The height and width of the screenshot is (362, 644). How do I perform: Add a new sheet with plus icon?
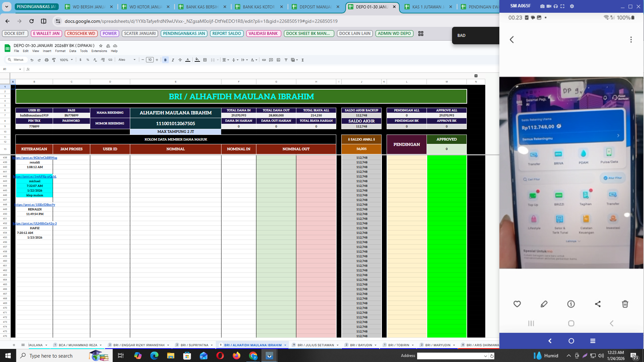tap(14, 345)
